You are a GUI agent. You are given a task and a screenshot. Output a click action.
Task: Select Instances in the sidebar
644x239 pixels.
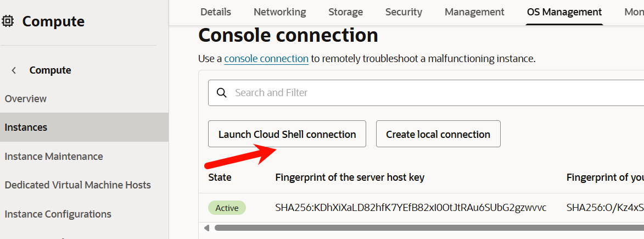[26, 127]
